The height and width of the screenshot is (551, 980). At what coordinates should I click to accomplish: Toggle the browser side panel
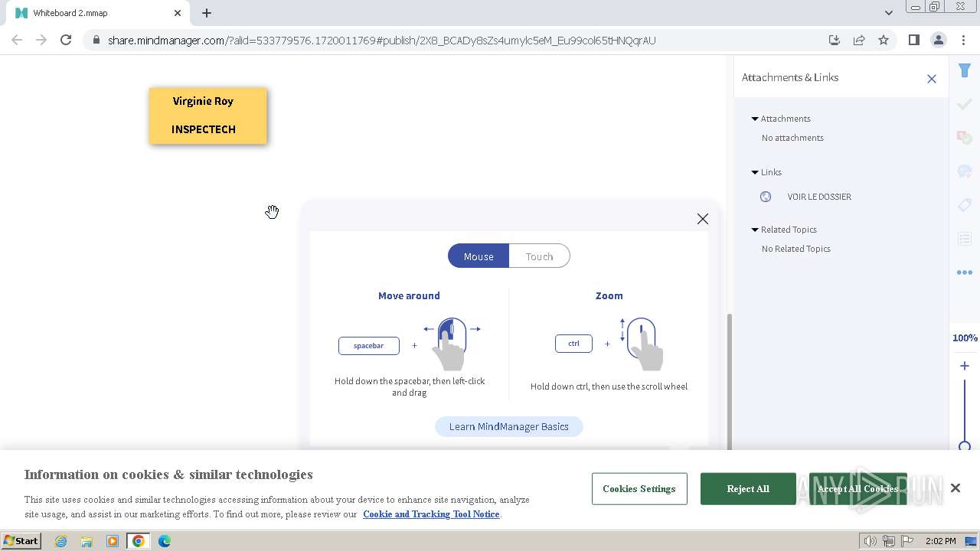pos(913,41)
